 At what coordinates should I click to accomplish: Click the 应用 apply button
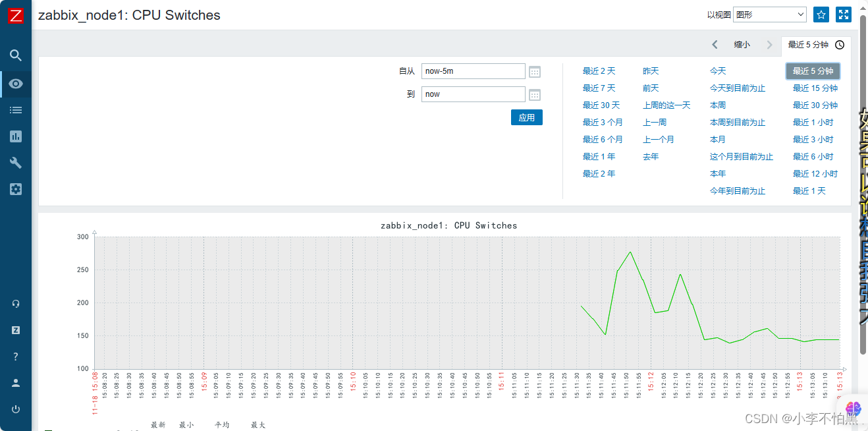click(x=527, y=117)
